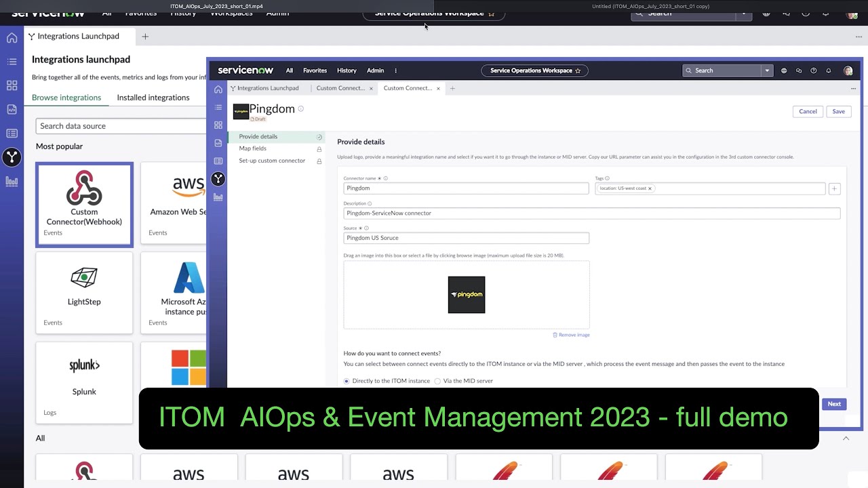This screenshot has height=488, width=868.
Task: Select Map fields step
Action: click(x=276, y=148)
